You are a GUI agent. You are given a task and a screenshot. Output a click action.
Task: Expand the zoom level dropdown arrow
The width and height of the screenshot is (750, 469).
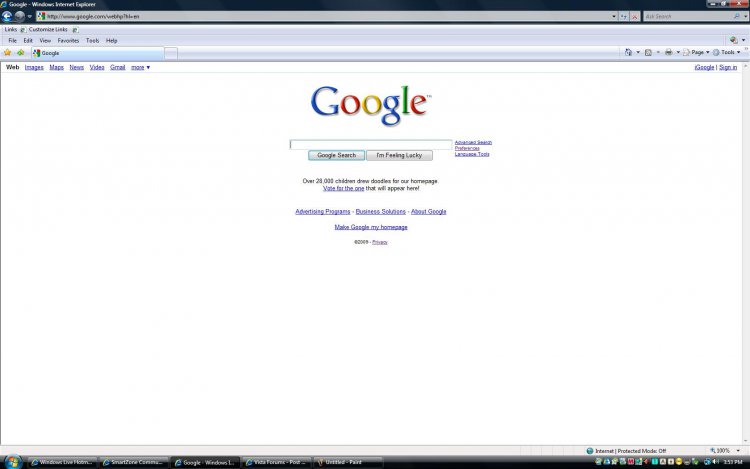[738, 450]
